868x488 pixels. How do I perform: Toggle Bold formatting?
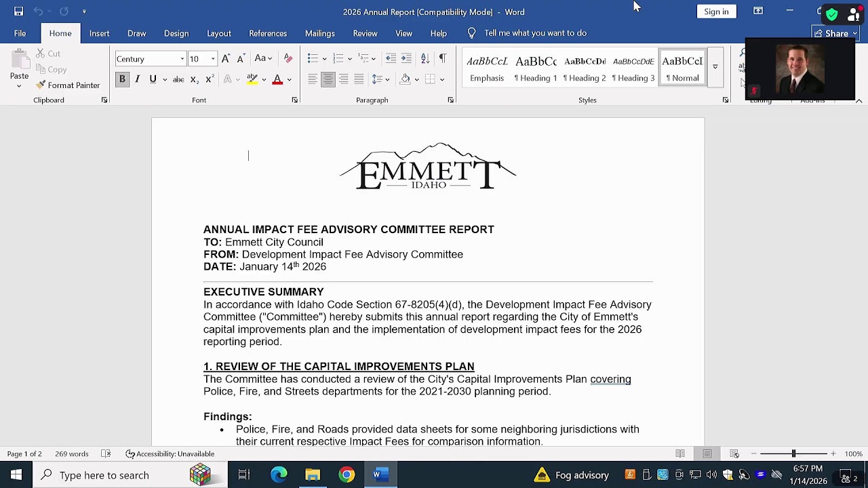(x=122, y=79)
